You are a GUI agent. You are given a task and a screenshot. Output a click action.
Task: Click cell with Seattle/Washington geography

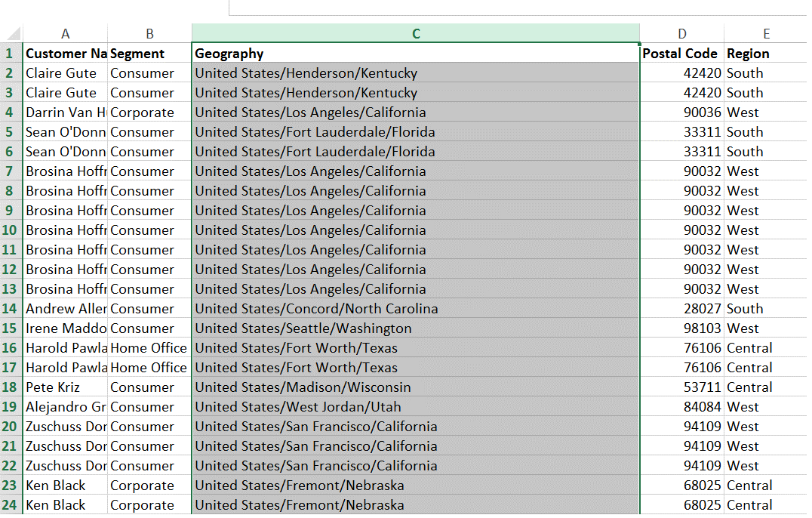[416, 328]
